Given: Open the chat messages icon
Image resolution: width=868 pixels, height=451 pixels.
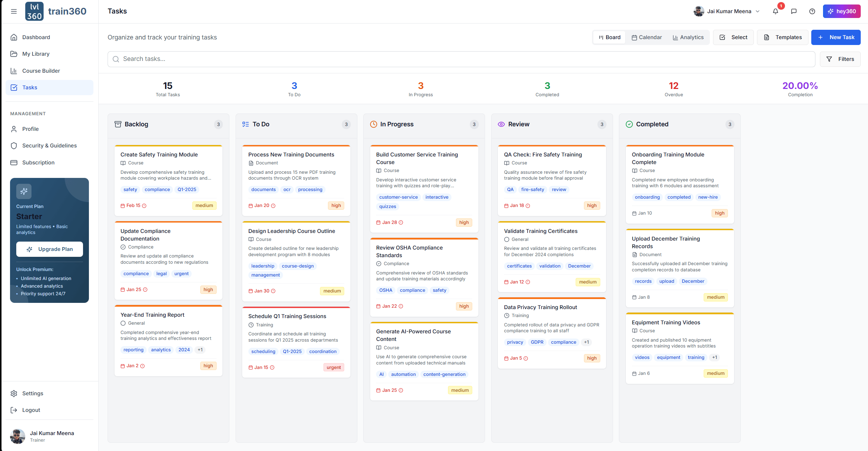Looking at the screenshot, I should (x=794, y=11).
